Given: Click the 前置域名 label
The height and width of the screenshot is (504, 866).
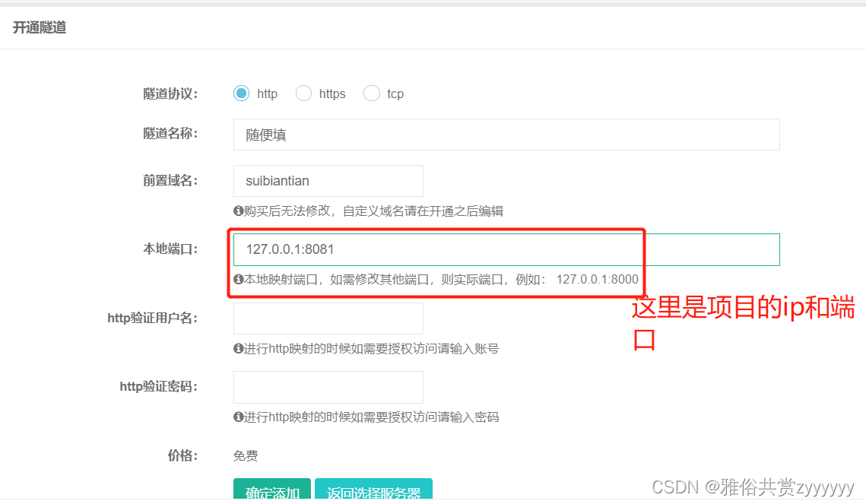Looking at the screenshot, I should 170,180.
